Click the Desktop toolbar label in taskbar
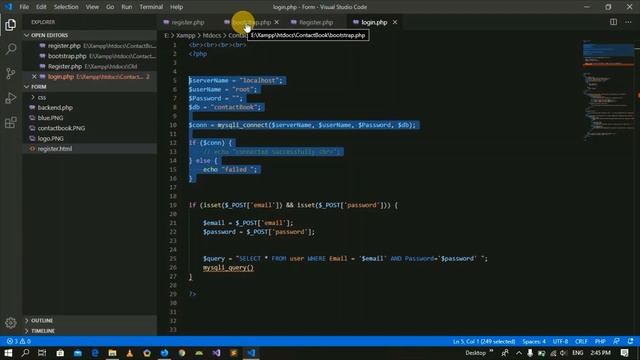The image size is (640, 360). pos(476,353)
